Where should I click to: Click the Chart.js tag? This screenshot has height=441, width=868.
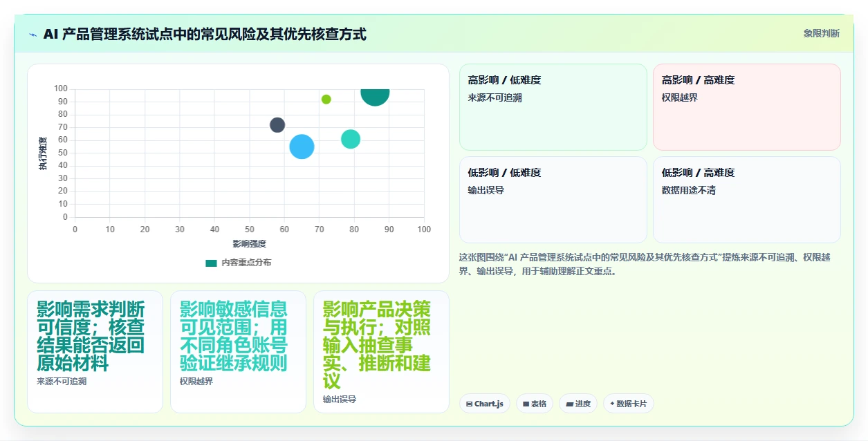(x=485, y=404)
